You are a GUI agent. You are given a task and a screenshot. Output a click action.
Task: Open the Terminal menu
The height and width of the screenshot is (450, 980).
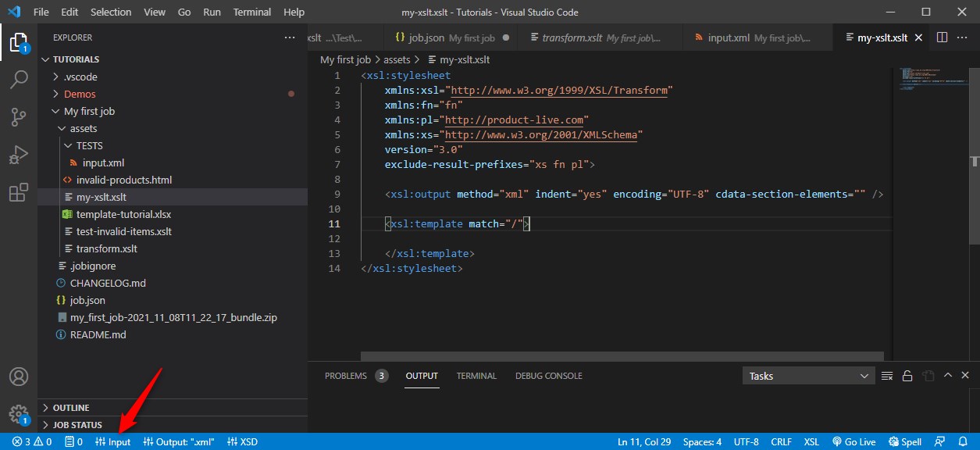pos(251,12)
